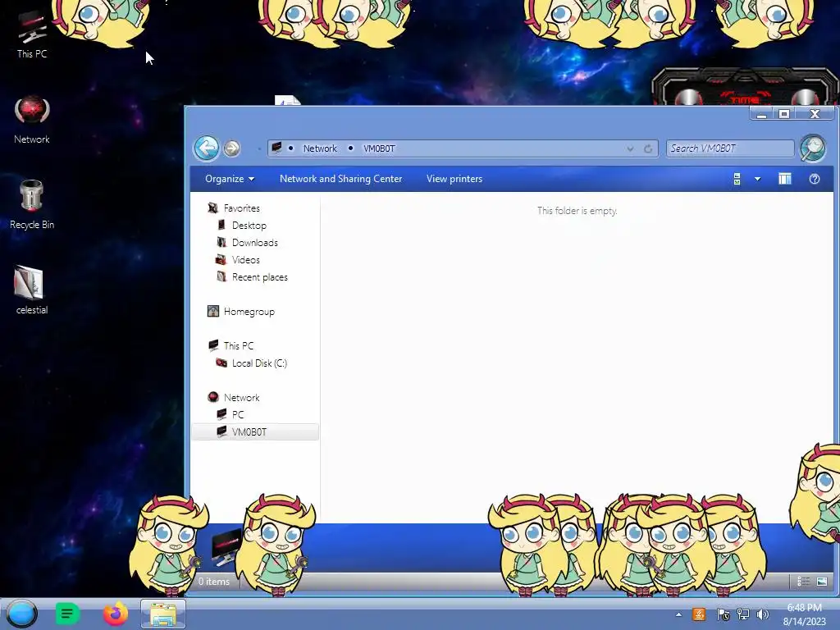Image resolution: width=840 pixels, height=630 pixels.
Task: Open the Network desktop icon
Action: click(32, 120)
